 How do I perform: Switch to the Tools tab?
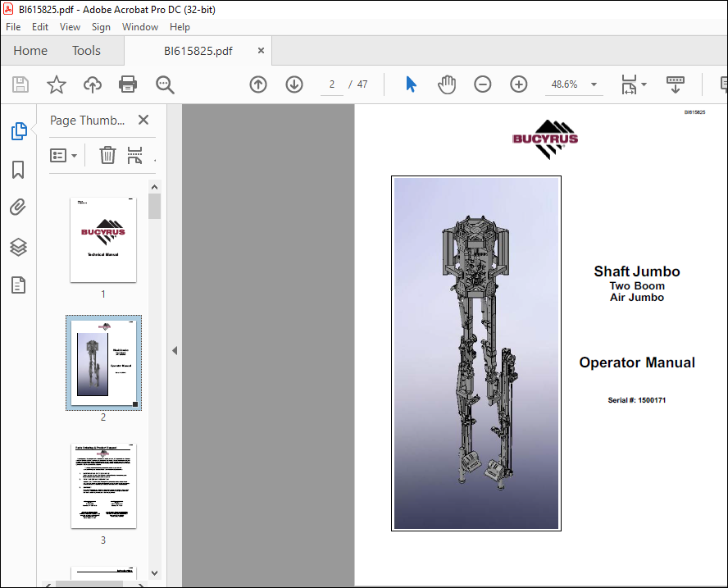point(86,51)
